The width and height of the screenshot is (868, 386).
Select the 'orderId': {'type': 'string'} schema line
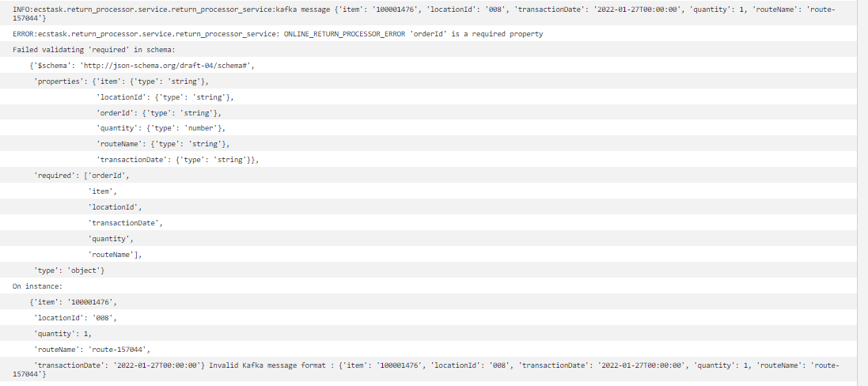click(429, 113)
